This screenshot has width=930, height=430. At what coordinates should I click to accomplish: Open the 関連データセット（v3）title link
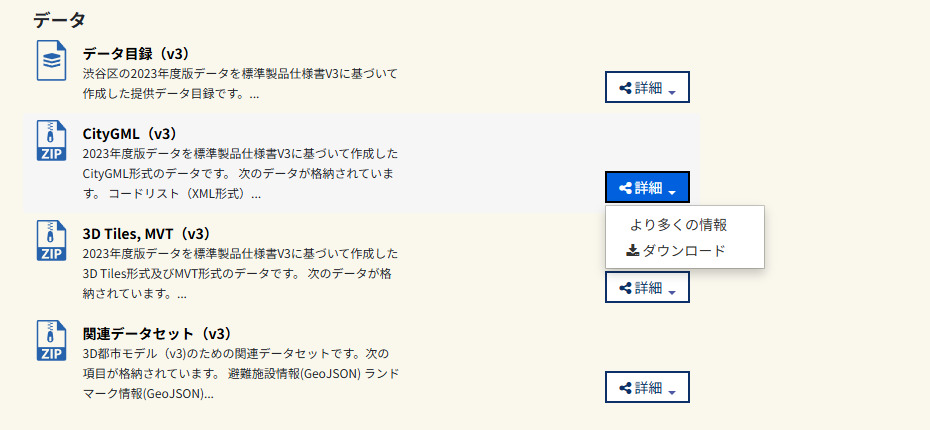pyautogui.click(x=158, y=334)
